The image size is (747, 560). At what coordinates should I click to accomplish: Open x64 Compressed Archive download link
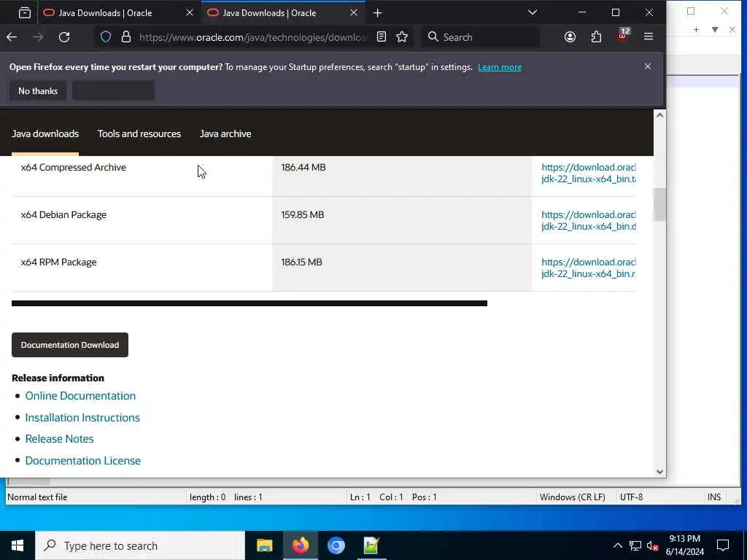(589, 174)
